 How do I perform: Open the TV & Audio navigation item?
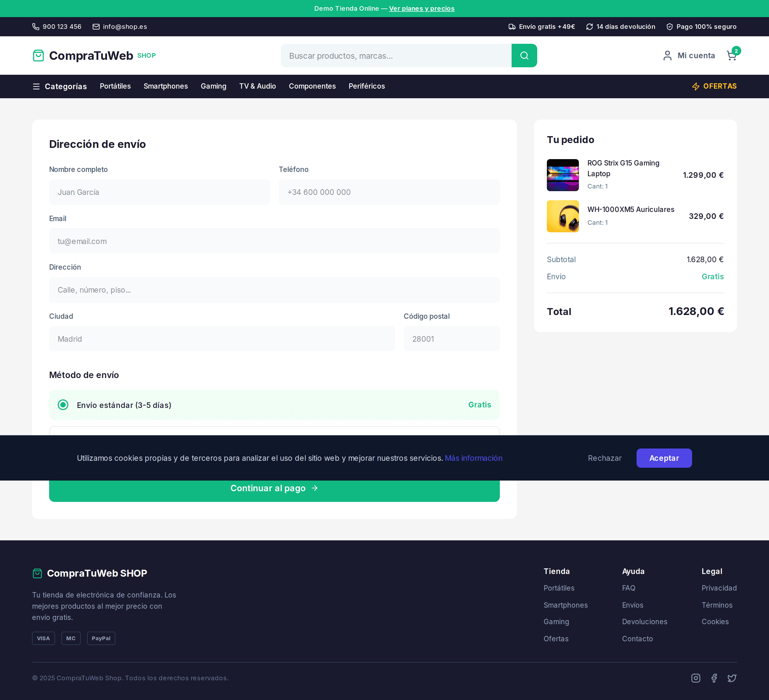(257, 86)
